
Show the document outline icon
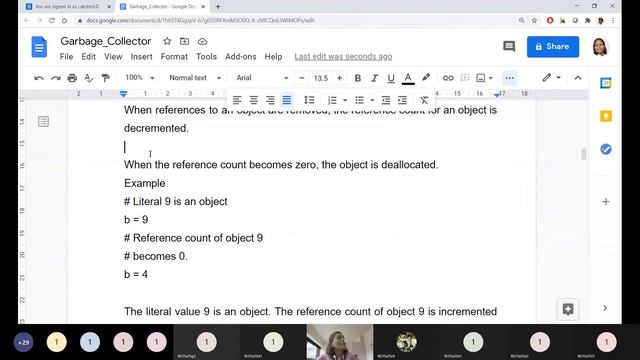click(43, 121)
